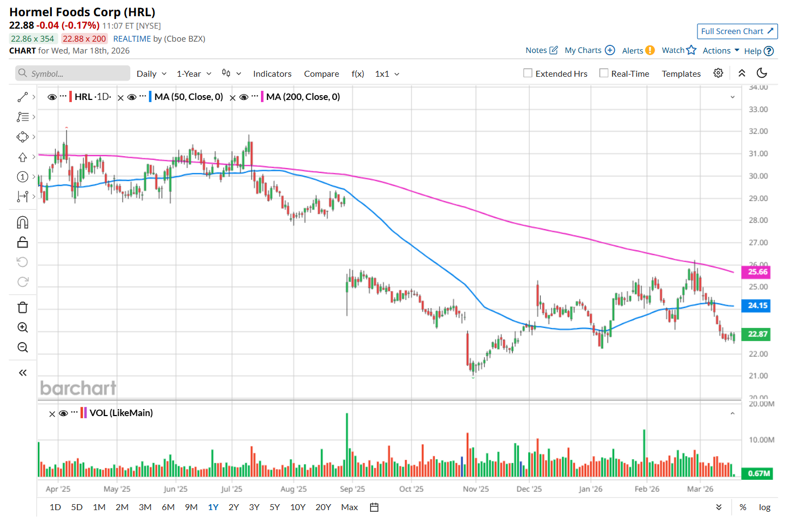812x522 pixels.
Task: Open the Indicators menu
Action: [x=272, y=74]
